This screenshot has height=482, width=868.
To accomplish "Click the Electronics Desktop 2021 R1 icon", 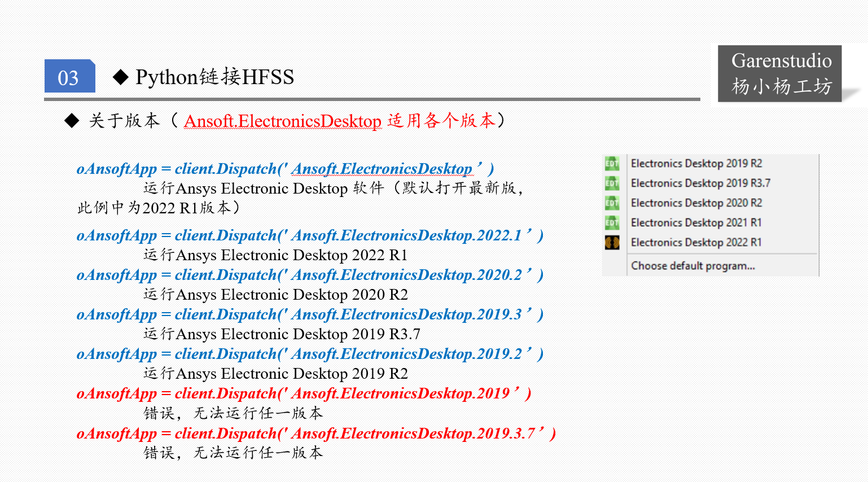I will 612,223.
